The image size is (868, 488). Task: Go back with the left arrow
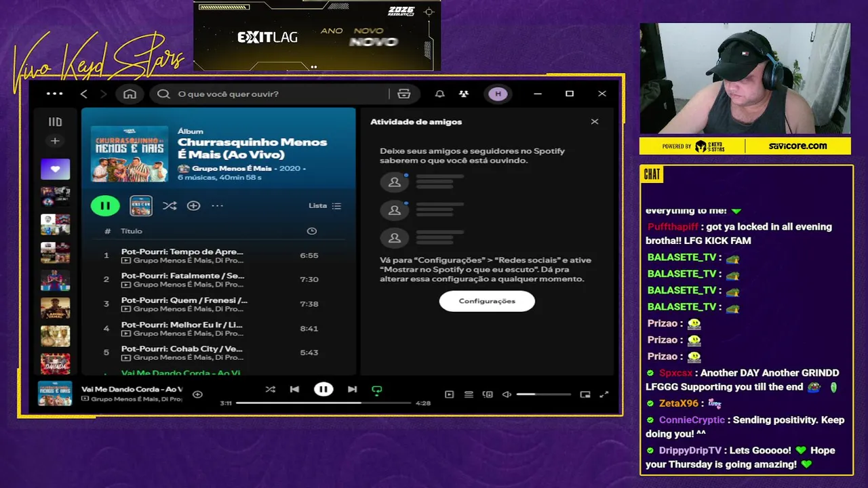tap(84, 94)
